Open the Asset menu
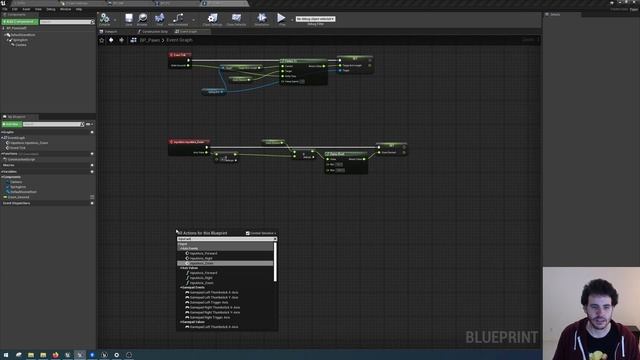The image size is (640, 360). point(26,9)
